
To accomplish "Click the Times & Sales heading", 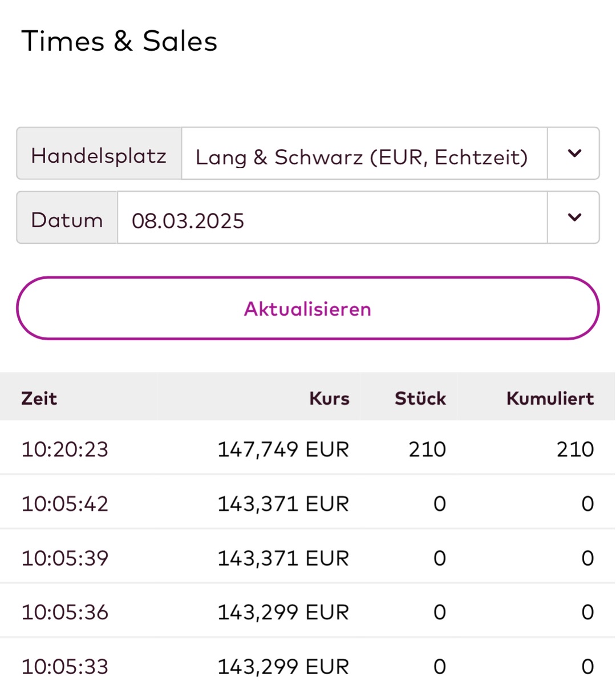I will [x=119, y=41].
